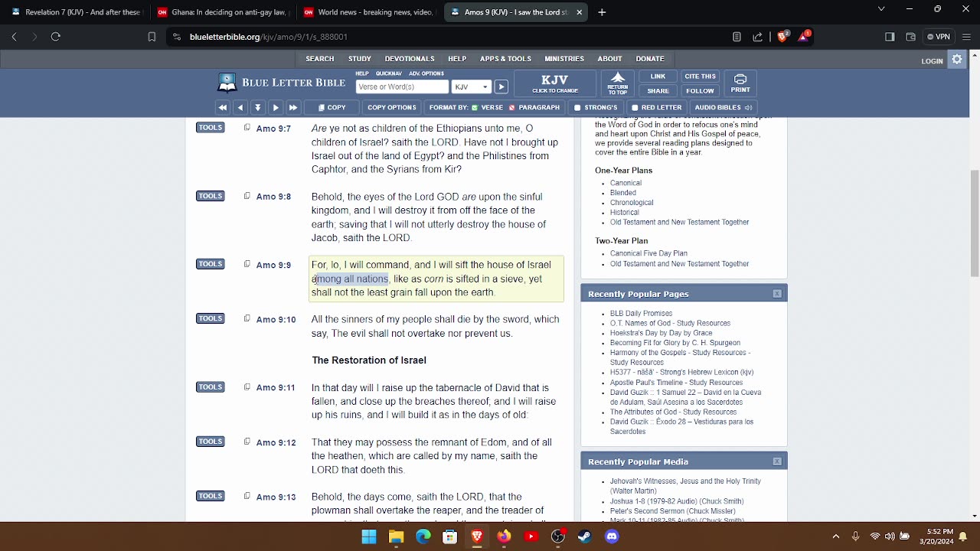The height and width of the screenshot is (551, 980).
Task: Open the Copy Options menu
Action: [390, 107]
